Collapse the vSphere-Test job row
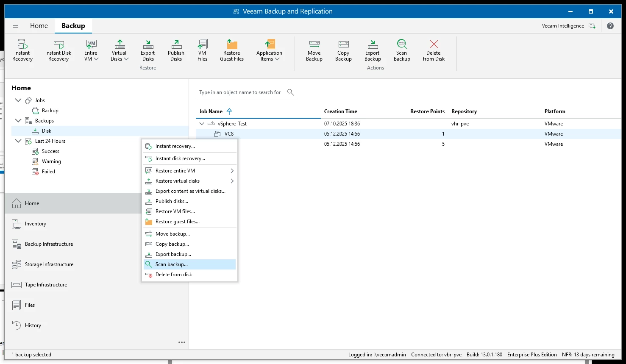Screen dimensions: 626x364 [x=202, y=124]
